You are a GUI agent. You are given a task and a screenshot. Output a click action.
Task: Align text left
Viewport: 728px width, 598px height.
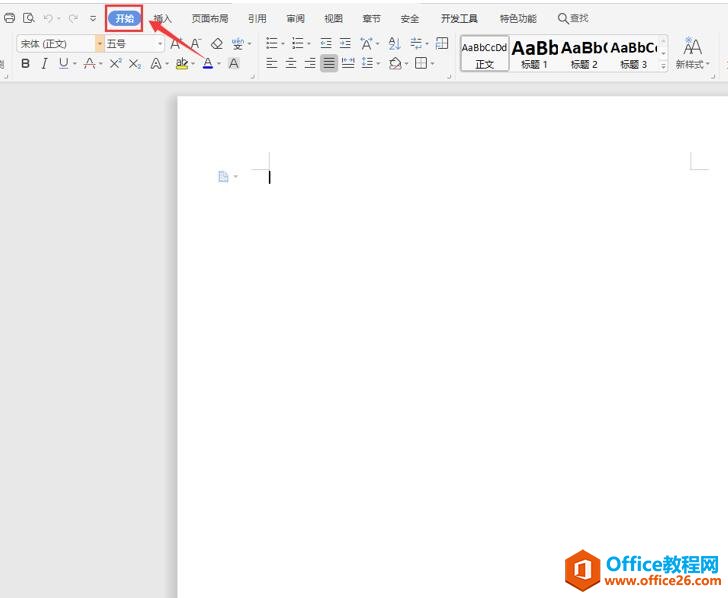(x=272, y=63)
